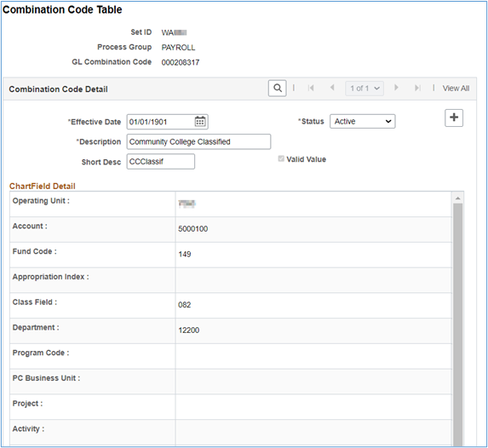Viewport: 488px width, 448px height.
Task: Open the Effective Date calendar picker
Action: 200,122
